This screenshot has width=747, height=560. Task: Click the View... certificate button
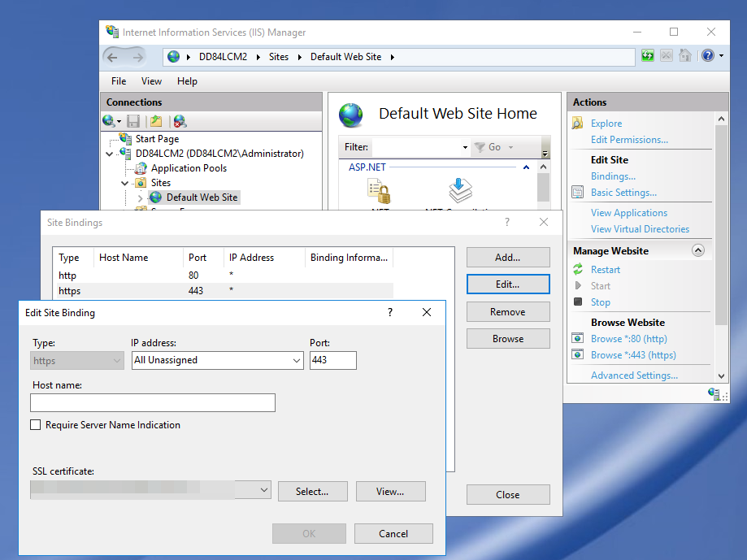click(391, 492)
